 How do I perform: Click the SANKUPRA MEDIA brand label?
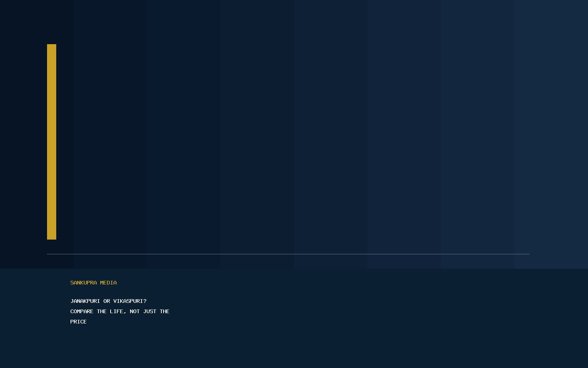coord(93,283)
